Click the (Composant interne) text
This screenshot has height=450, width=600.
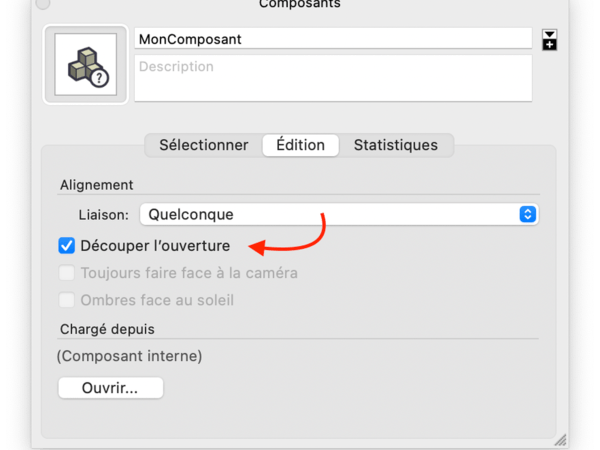point(129,356)
